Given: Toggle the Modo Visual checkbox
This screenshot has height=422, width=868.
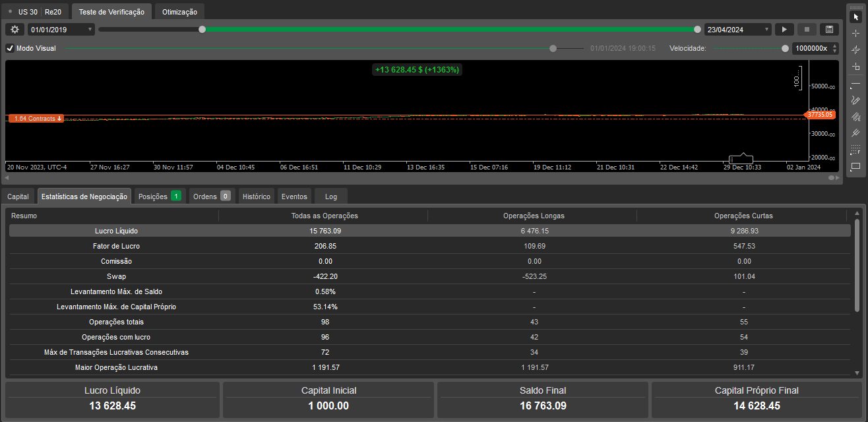Looking at the screenshot, I should click(10, 48).
